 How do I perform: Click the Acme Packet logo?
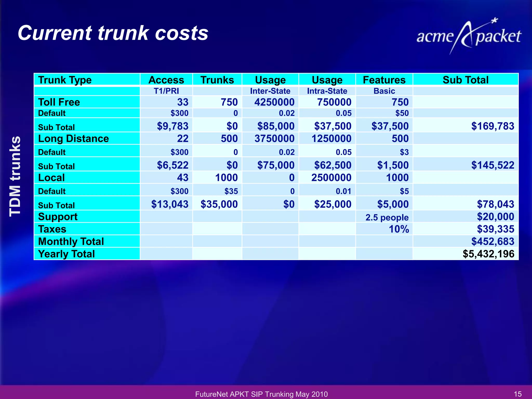click(469, 36)
